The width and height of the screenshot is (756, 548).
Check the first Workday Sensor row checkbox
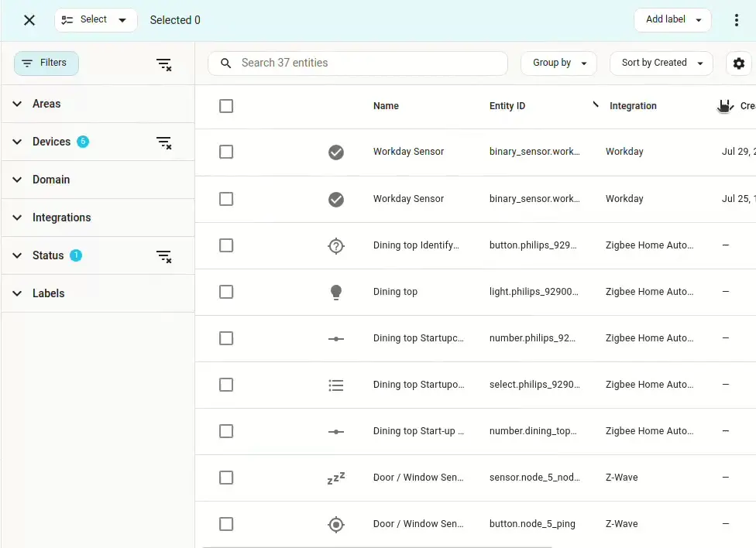coord(226,152)
